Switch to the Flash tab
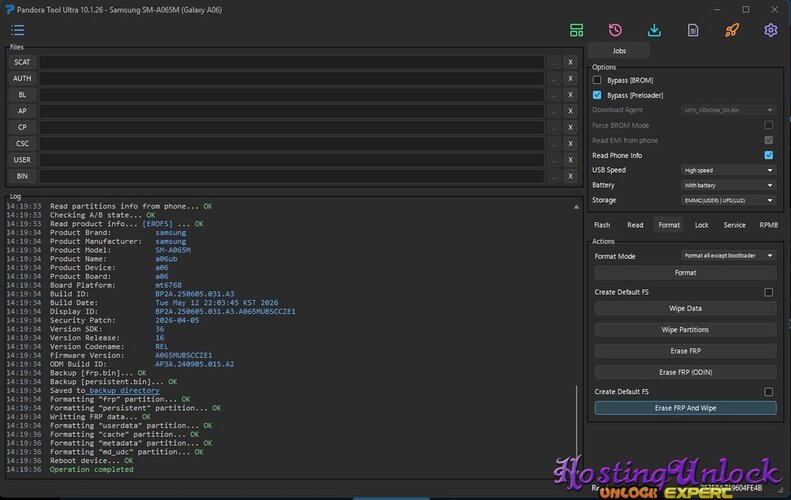Image resolution: width=791 pixels, height=500 pixels. pos(602,225)
